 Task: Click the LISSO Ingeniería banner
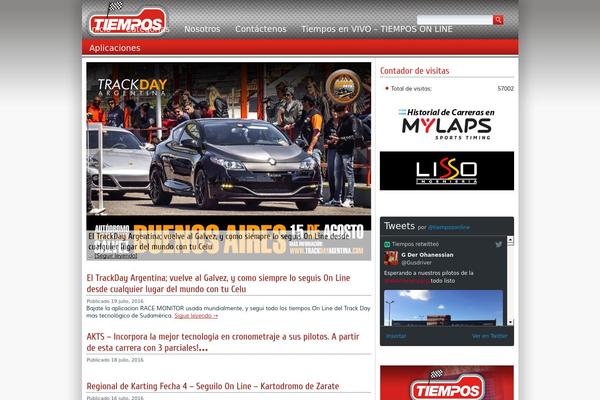pos(447,171)
